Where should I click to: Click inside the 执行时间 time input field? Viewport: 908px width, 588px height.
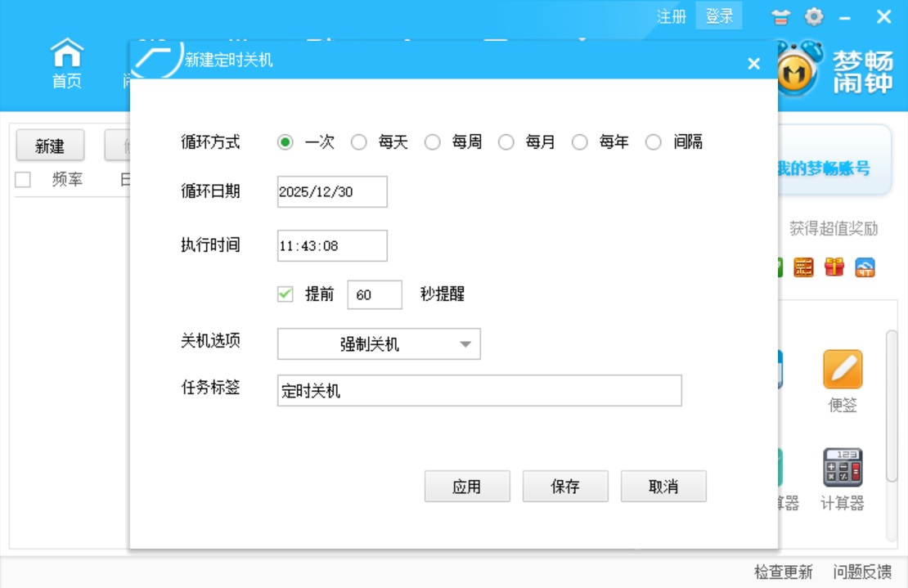[x=330, y=245]
